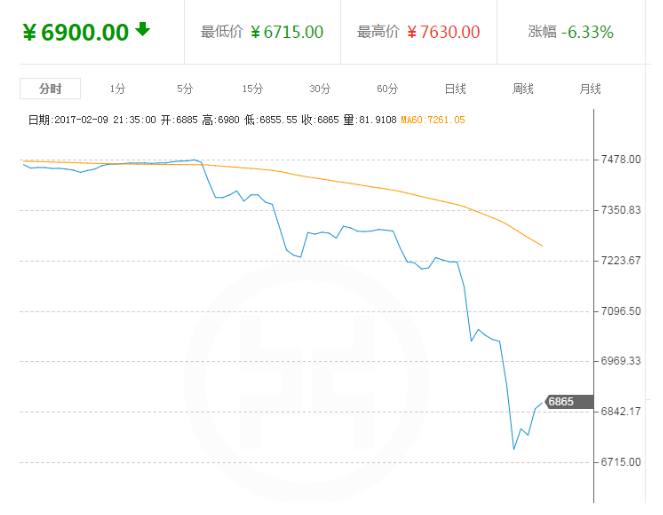Open the 30分 interval tab
This screenshot has height=515, width=663.
tap(320, 89)
